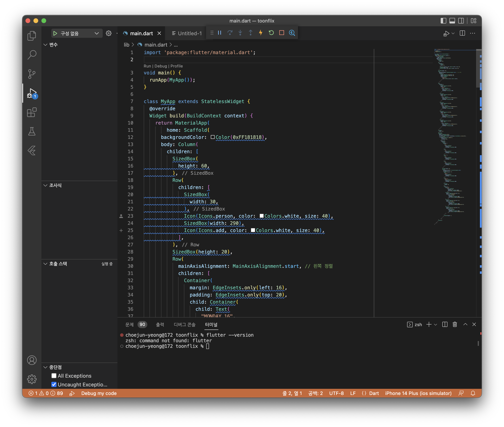Open the Explorer view in activity bar

(x=32, y=36)
